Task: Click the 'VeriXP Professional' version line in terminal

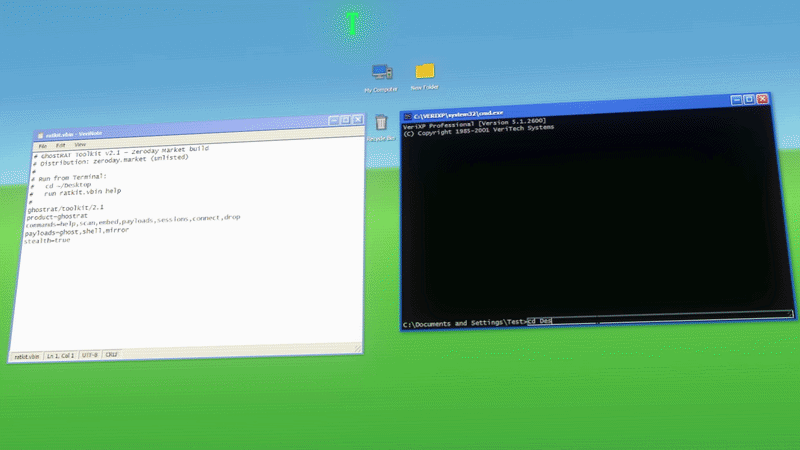Action: (x=474, y=124)
